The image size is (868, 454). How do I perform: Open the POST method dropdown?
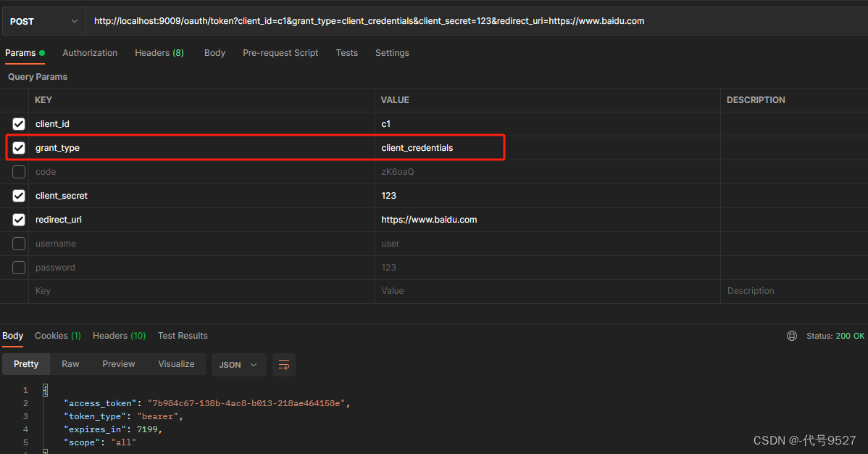43,22
